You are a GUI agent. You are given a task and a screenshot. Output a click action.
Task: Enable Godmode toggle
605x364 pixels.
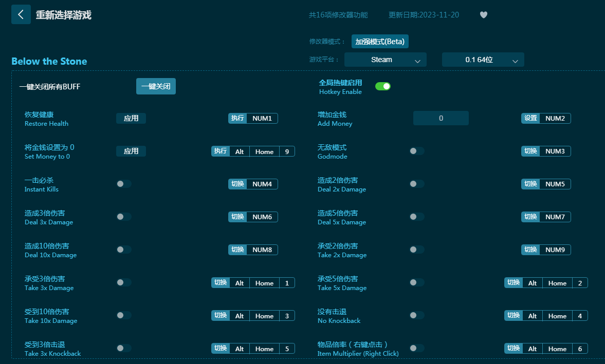417,151
